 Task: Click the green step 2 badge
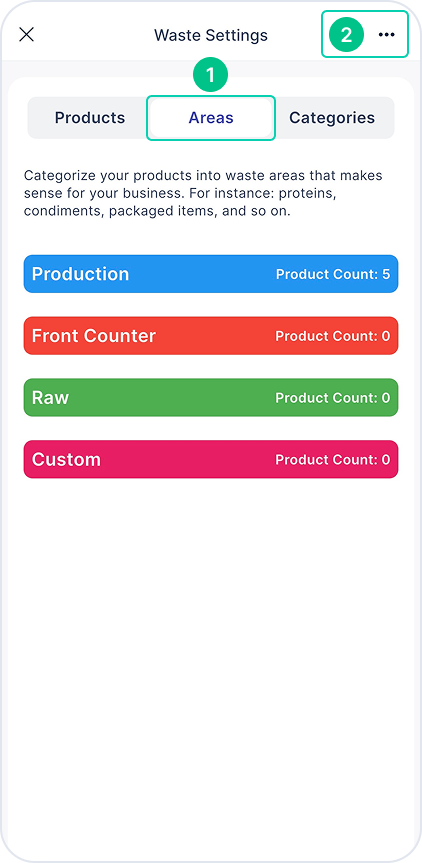coord(347,35)
